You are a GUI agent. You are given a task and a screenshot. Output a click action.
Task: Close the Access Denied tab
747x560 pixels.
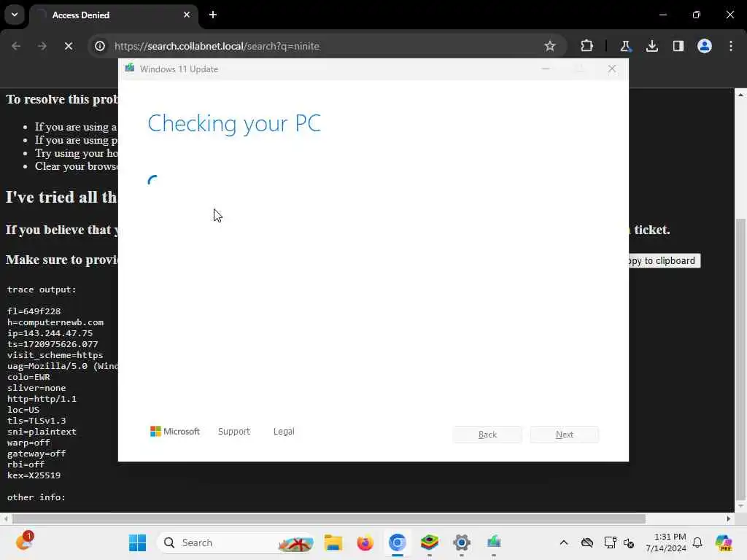tap(187, 15)
